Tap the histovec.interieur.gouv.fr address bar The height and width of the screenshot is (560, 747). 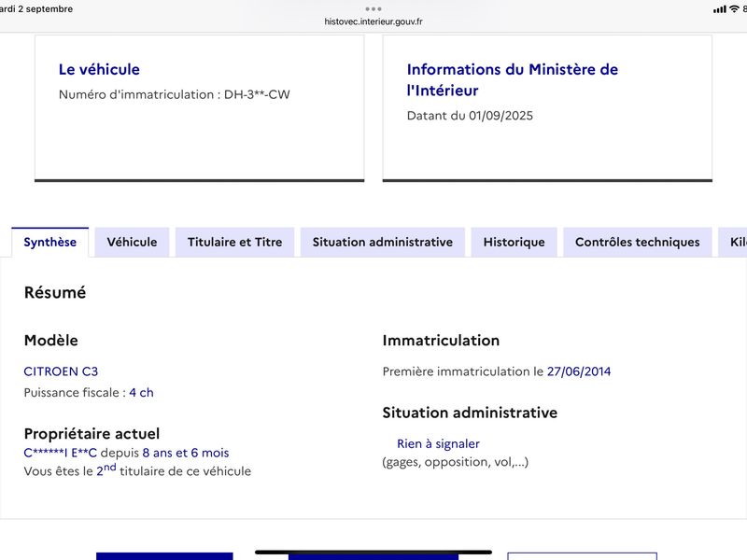pyautogui.click(x=373, y=21)
